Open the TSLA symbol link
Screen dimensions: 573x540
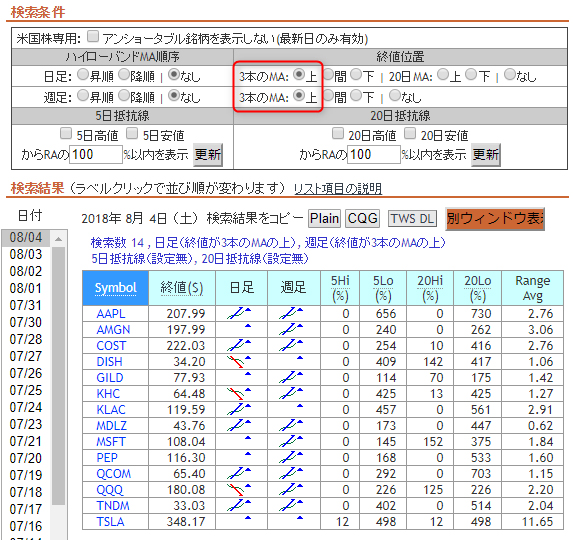(x=110, y=522)
